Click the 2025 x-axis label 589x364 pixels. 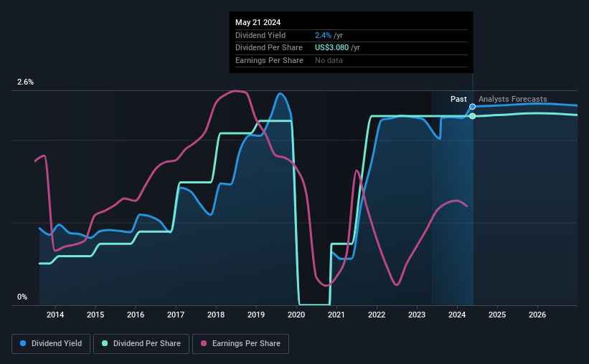tap(497, 315)
